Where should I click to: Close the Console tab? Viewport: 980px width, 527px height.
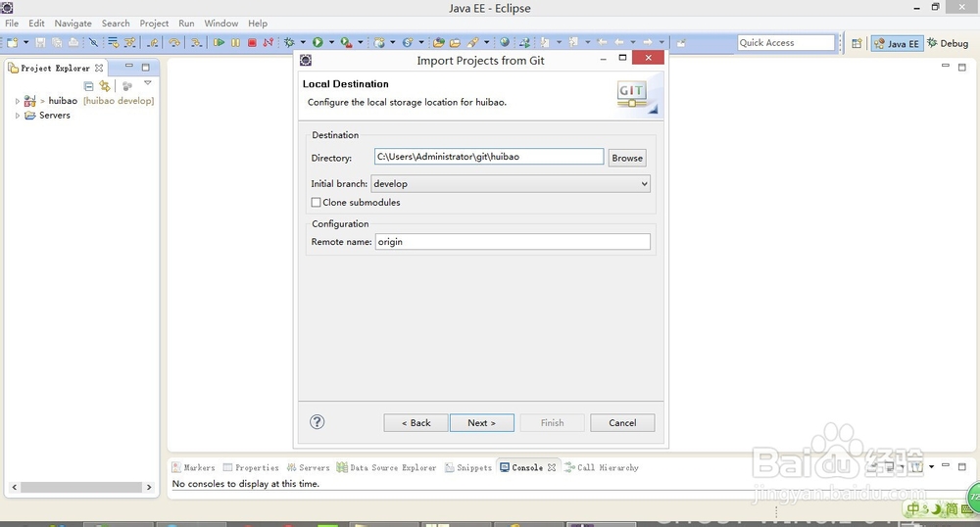pos(551,467)
